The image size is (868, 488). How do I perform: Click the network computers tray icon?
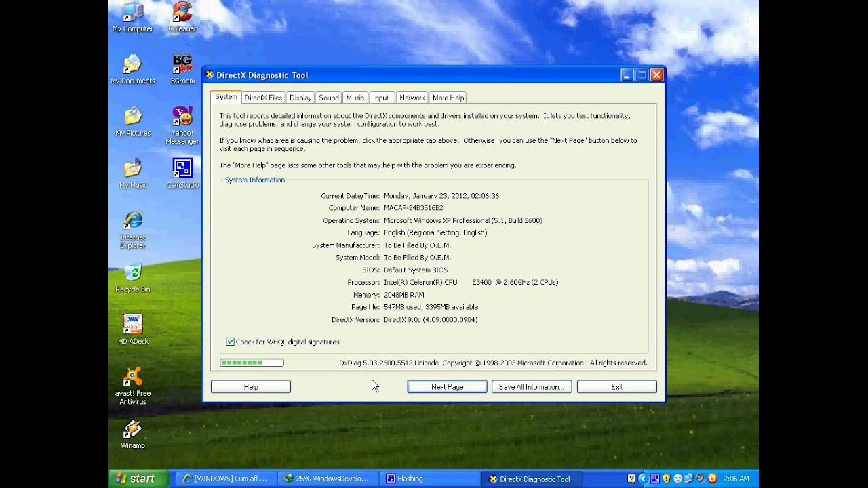(x=689, y=479)
